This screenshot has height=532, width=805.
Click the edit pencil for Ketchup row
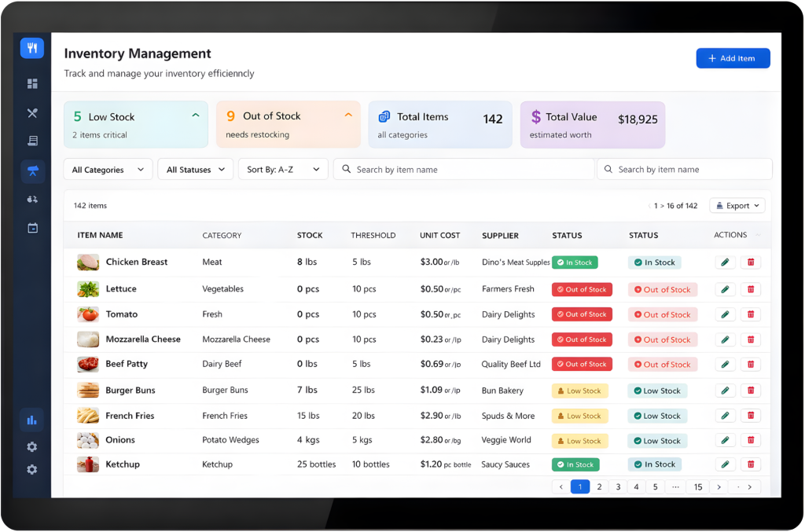click(x=725, y=464)
